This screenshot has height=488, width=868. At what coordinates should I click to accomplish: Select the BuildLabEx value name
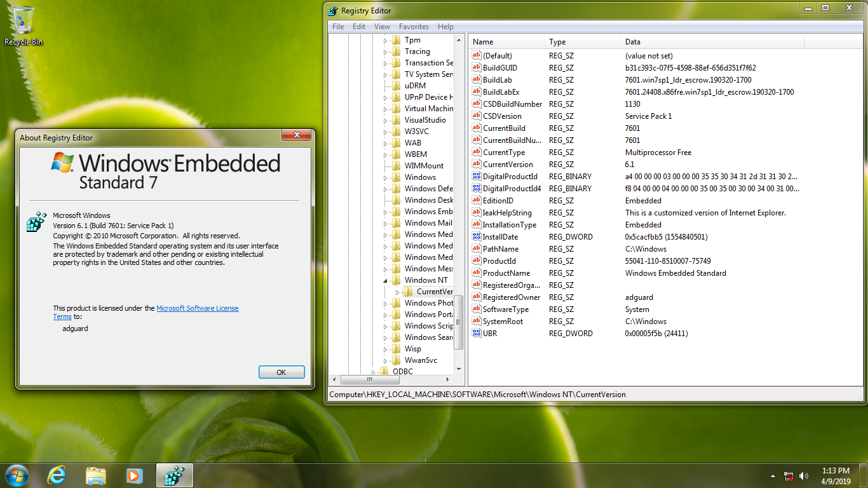[501, 92]
